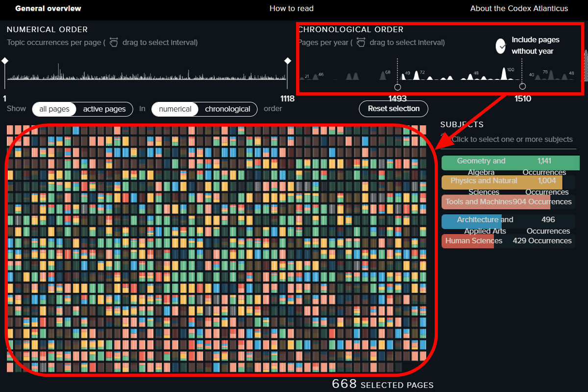Click the Reset selection button
588x392 pixels.
(393, 108)
